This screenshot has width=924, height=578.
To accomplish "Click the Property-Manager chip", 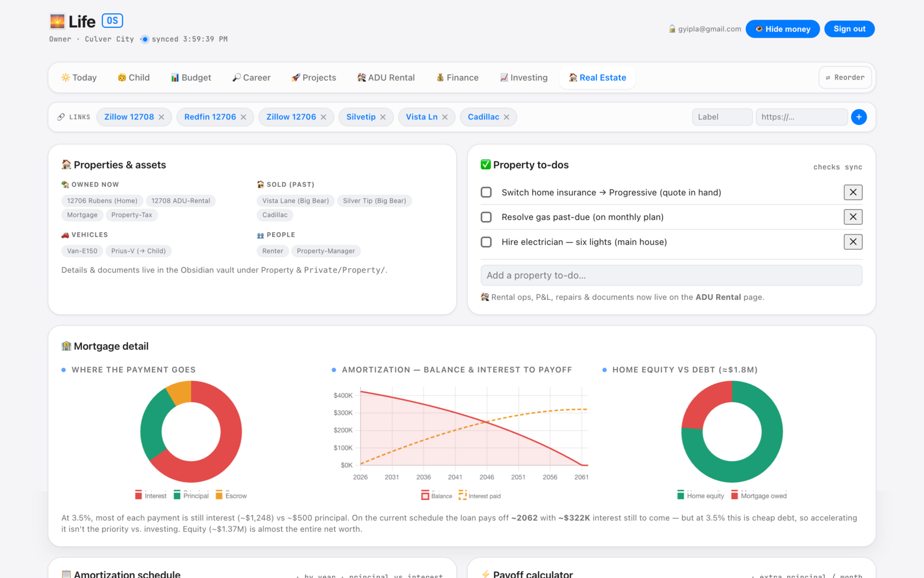I will pos(326,251).
